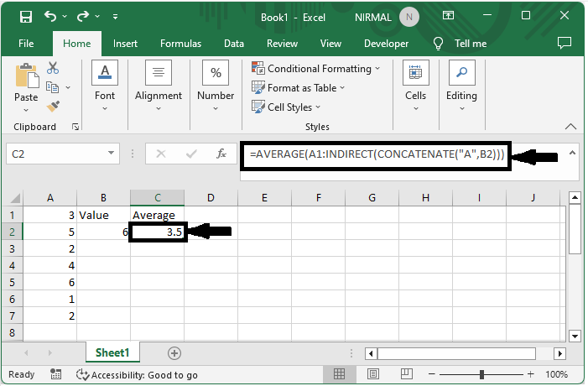Open the Editing group

461,86
